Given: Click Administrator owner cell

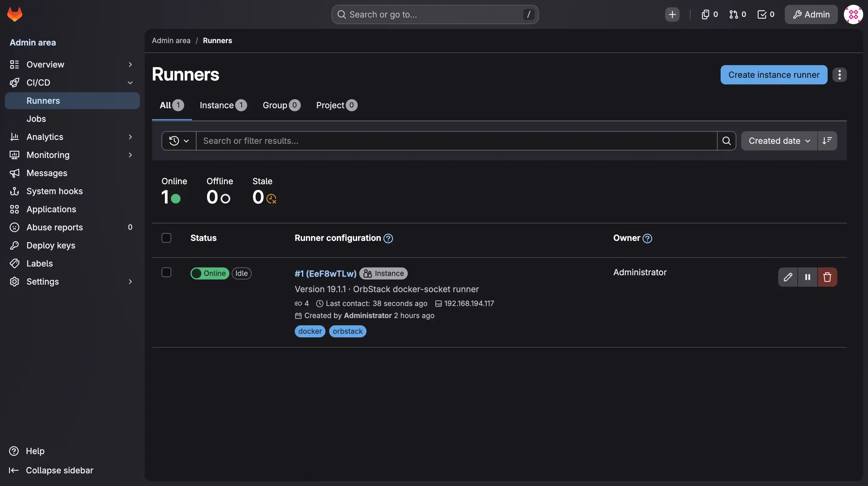Looking at the screenshot, I should 640,272.
